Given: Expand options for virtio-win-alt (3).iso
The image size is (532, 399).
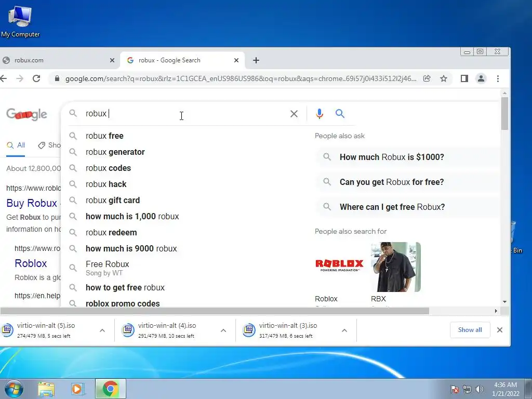Looking at the screenshot, I should 344,330.
